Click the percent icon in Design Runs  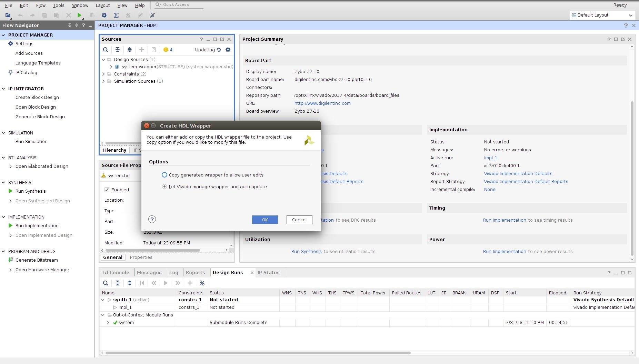click(202, 283)
